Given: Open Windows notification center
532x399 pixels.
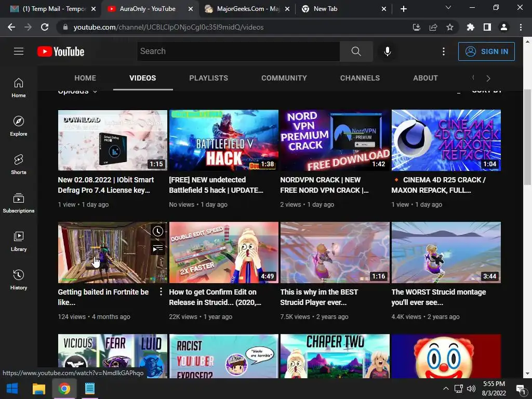Looking at the screenshot, I should click(520, 389).
